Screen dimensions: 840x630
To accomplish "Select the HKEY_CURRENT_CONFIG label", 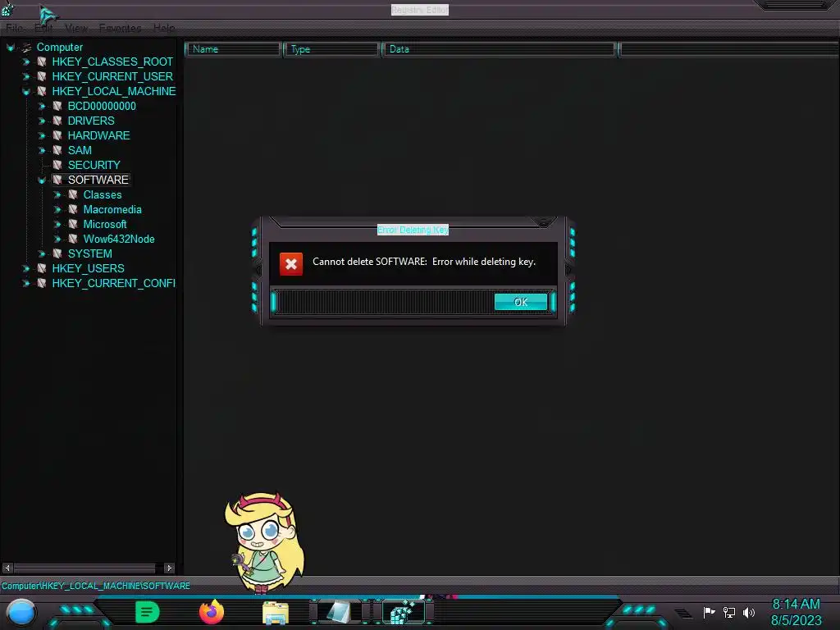I will tap(113, 283).
